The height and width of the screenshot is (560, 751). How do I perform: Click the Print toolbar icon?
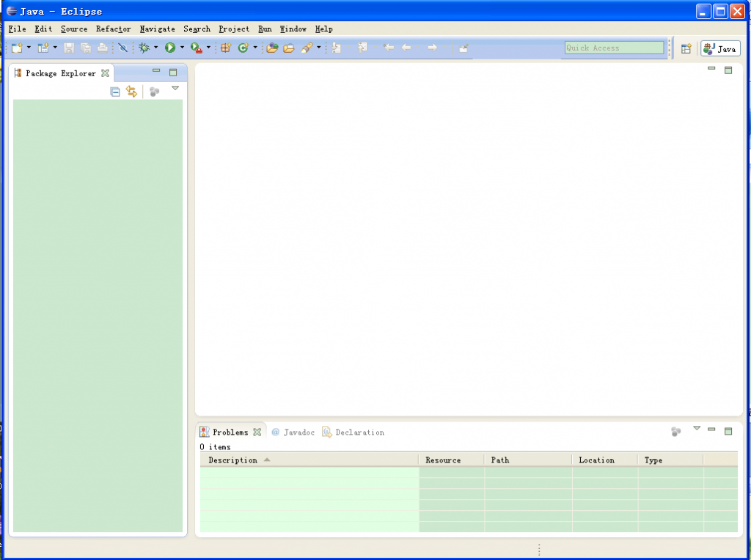[x=103, y=48]
